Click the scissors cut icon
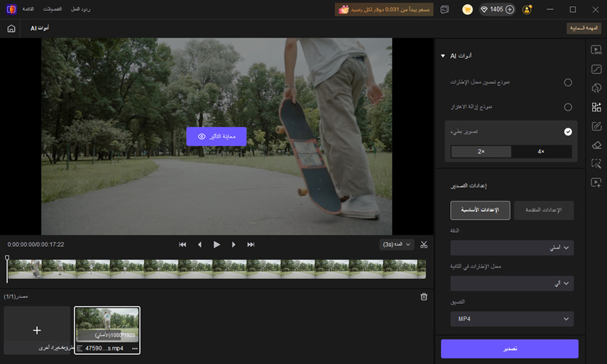607x364 pixels. tap(424, 245)
